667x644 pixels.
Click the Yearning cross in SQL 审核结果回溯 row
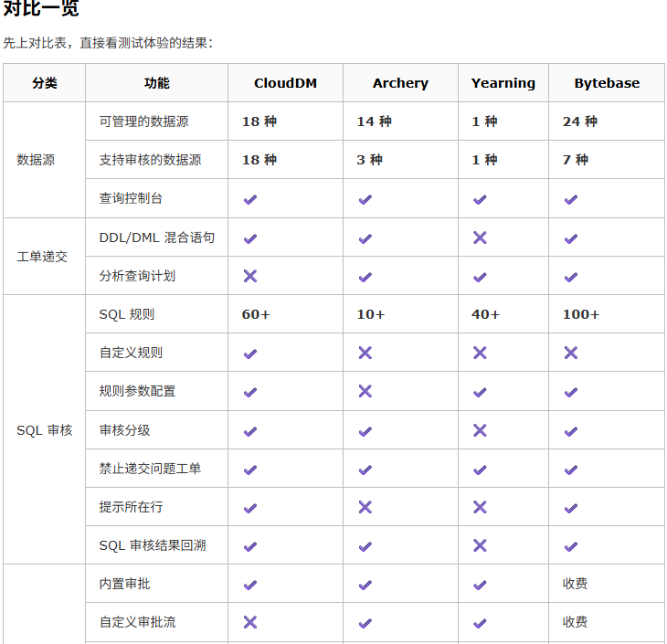[480, 545]
